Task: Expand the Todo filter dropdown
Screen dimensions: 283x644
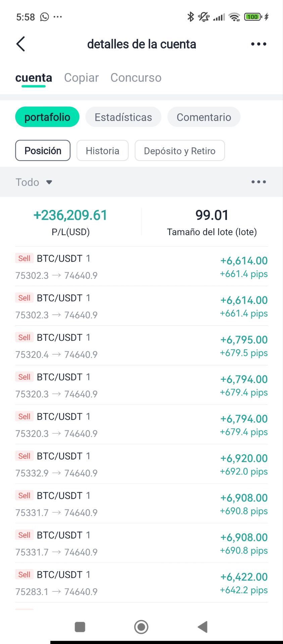Action: pos(34,182)
